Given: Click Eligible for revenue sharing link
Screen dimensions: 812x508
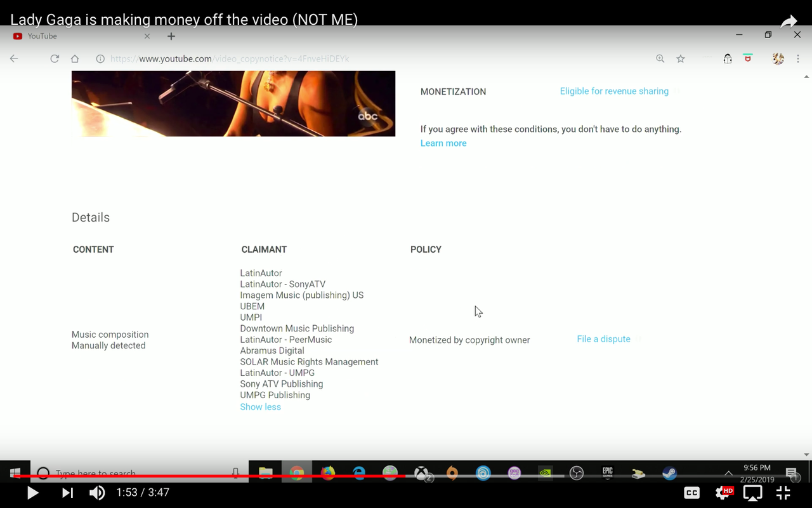Looking at the screenshot, I should pyautogui.click(x=614, y=91).
